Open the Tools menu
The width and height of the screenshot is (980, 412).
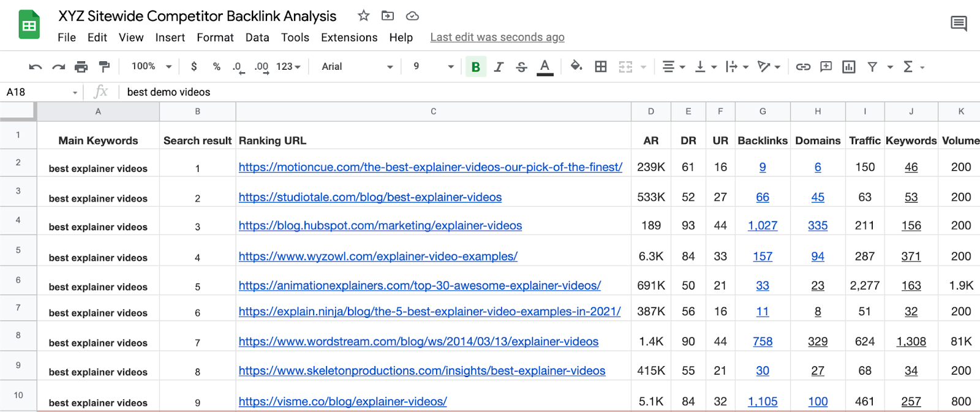295,37
